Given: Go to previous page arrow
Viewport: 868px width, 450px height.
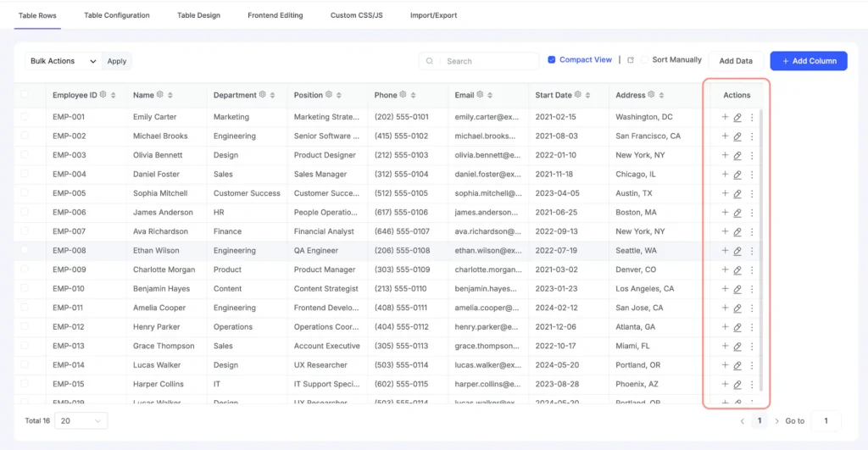Looking at the screenshot, I should coord(743,421).
